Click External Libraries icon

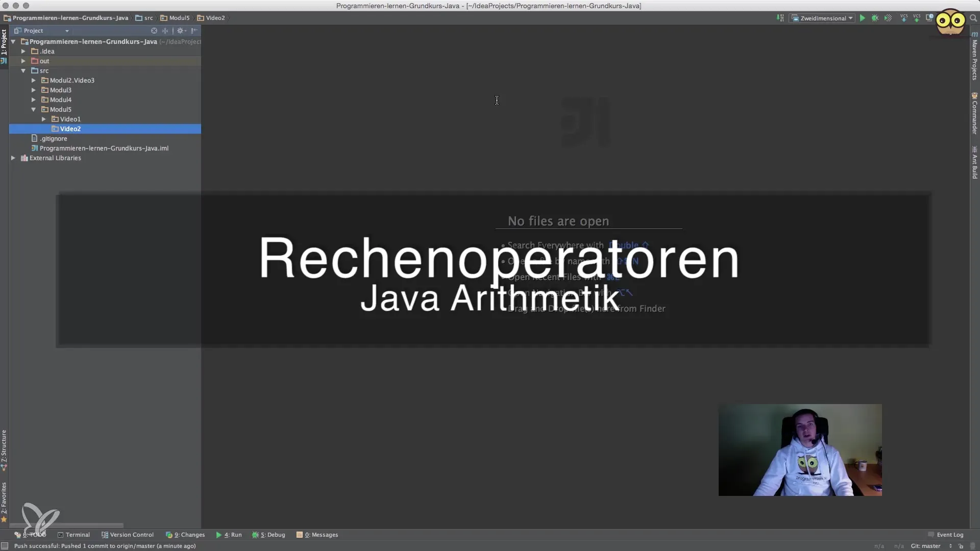[x=24, y=158]
